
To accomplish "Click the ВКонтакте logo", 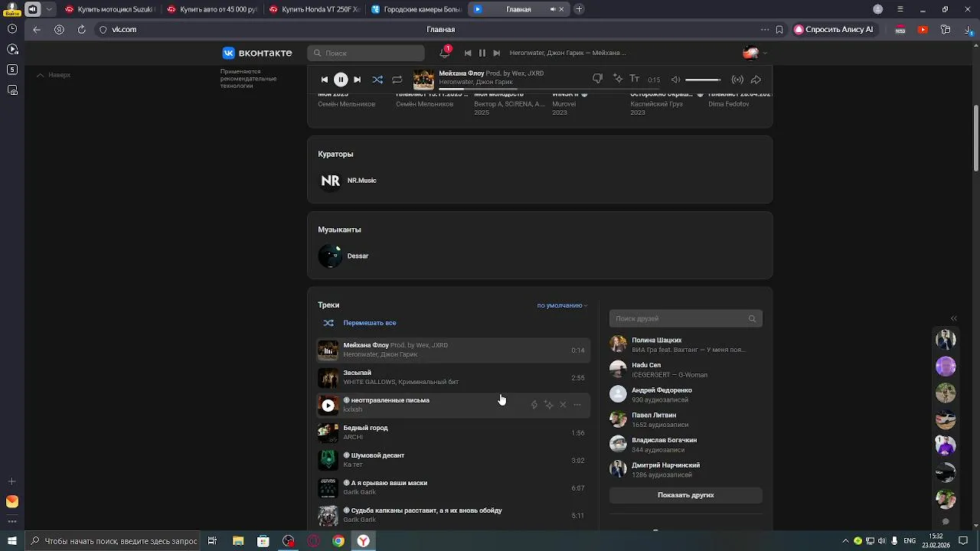I will [x=257, y=53].
